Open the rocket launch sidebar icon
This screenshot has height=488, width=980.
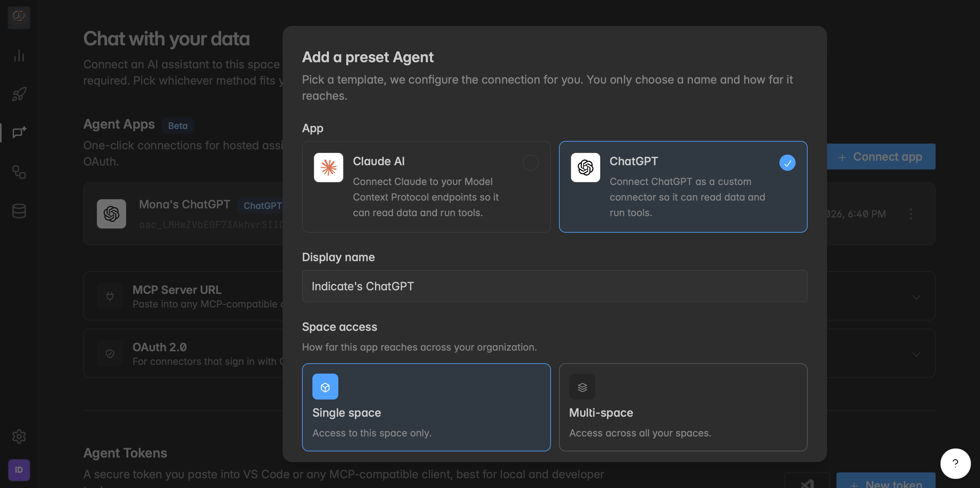(x=19, y=94)
